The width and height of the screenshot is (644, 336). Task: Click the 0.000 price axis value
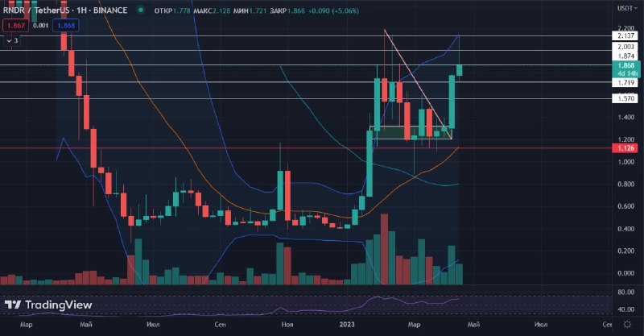[x=625, y=273]
